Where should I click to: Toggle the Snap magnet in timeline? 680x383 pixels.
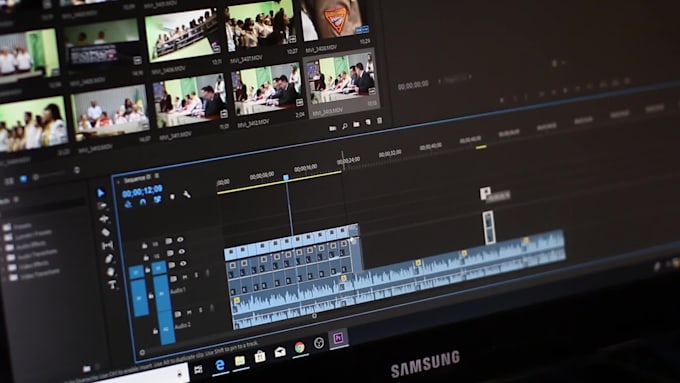(x=143, y=202)
